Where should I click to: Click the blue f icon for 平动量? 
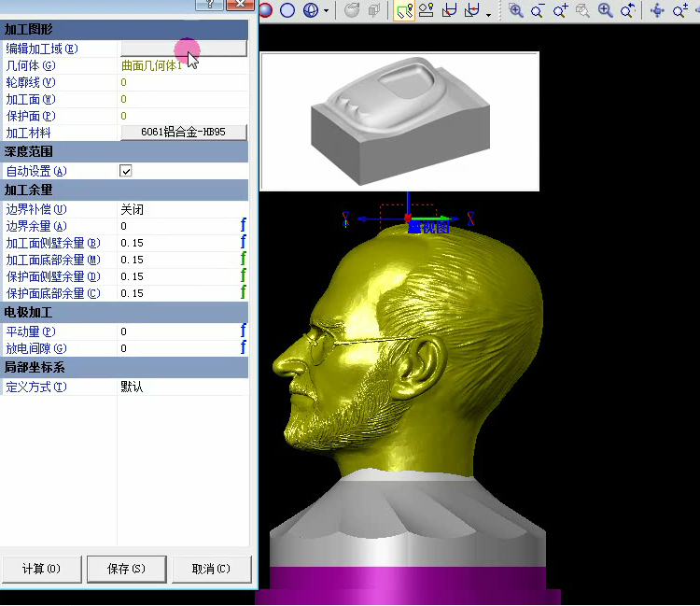(244, 331)
